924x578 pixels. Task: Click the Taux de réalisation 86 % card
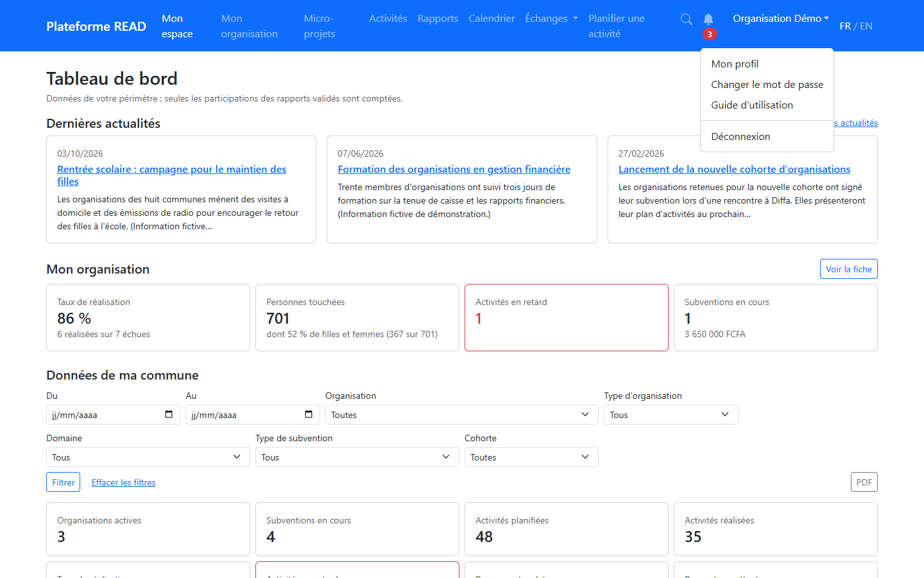148,318
